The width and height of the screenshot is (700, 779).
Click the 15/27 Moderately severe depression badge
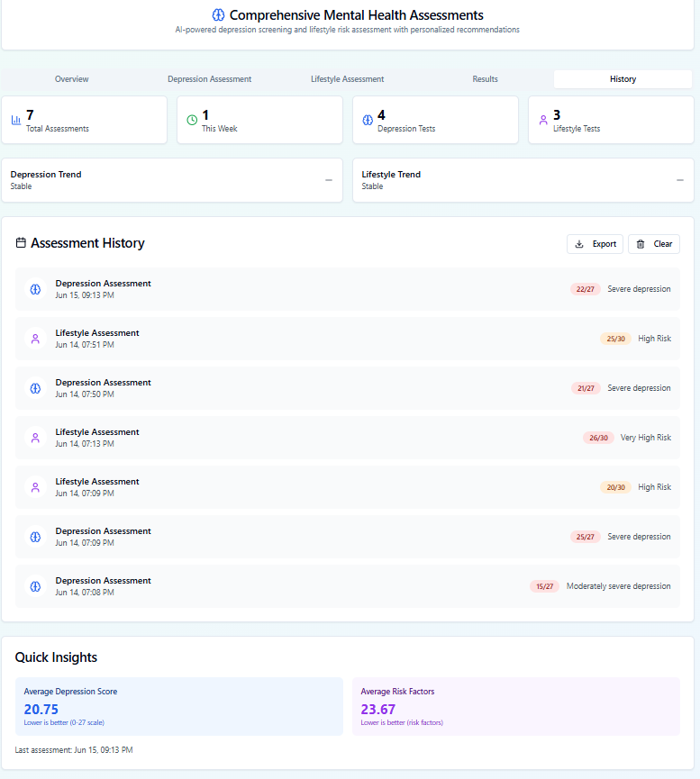(544, 585)
